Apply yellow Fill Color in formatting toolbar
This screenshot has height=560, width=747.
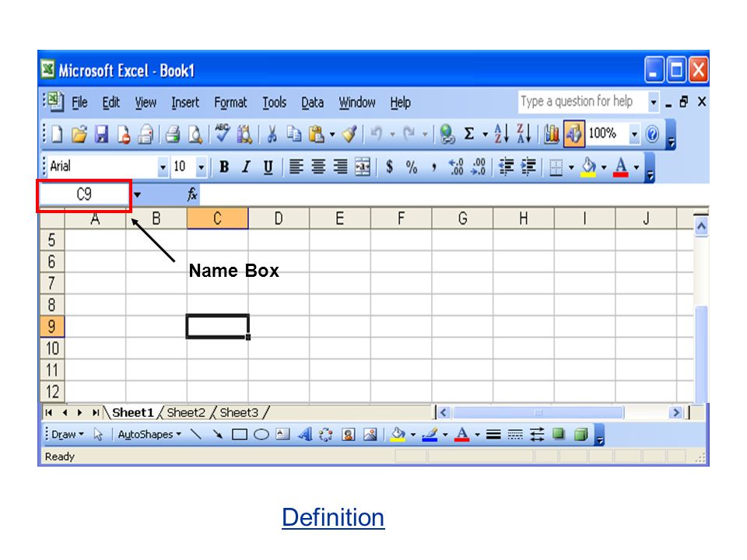tap(589, 167)
